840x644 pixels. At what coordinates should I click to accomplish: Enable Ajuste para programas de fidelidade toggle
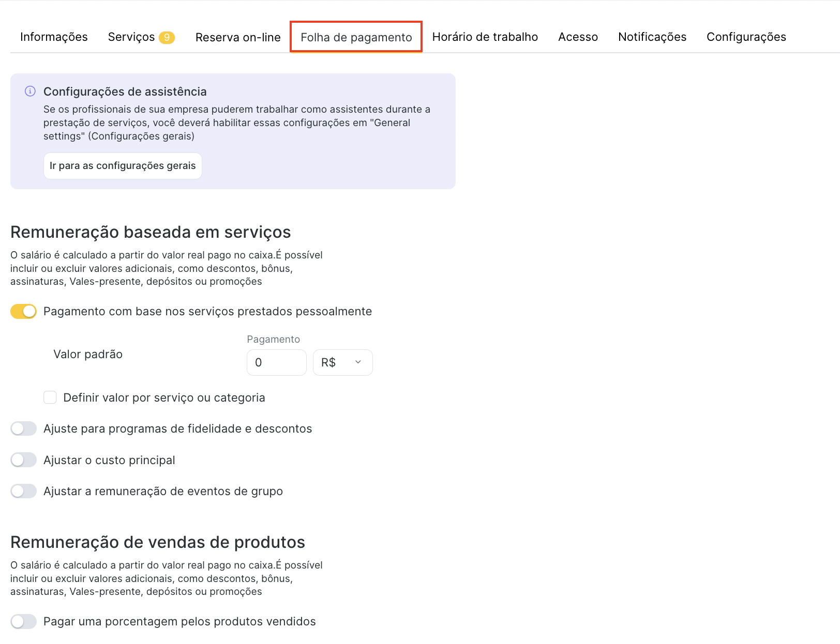[24, 428]
